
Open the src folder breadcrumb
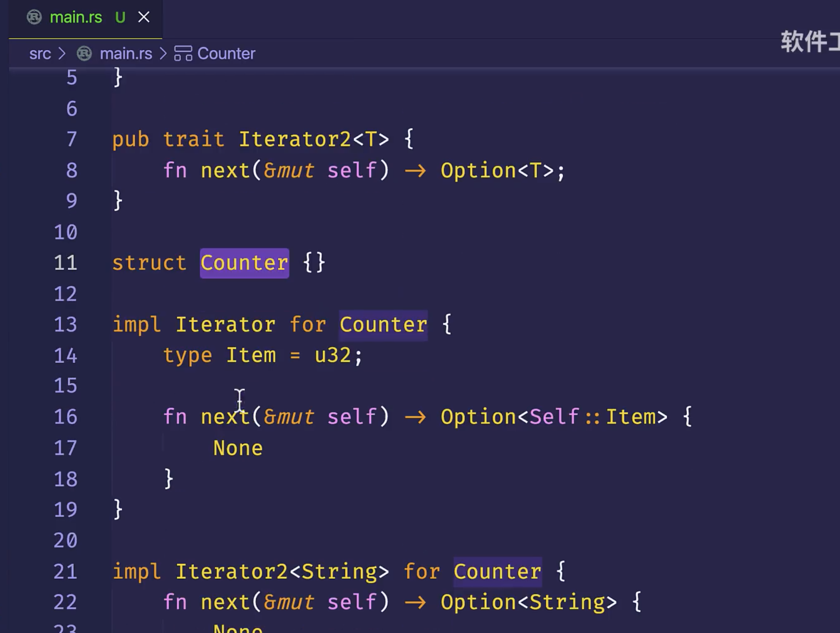point(40,54)
